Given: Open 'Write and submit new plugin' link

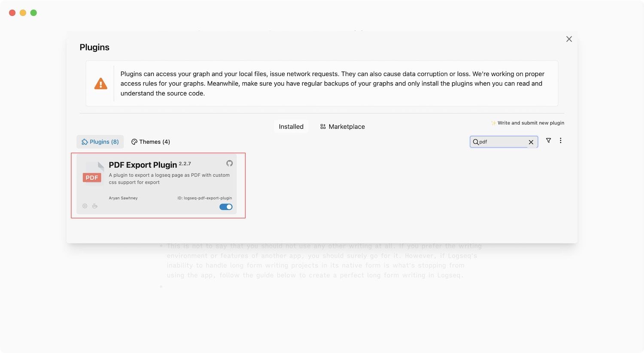Looking at the screenshot, I should 528,123.
